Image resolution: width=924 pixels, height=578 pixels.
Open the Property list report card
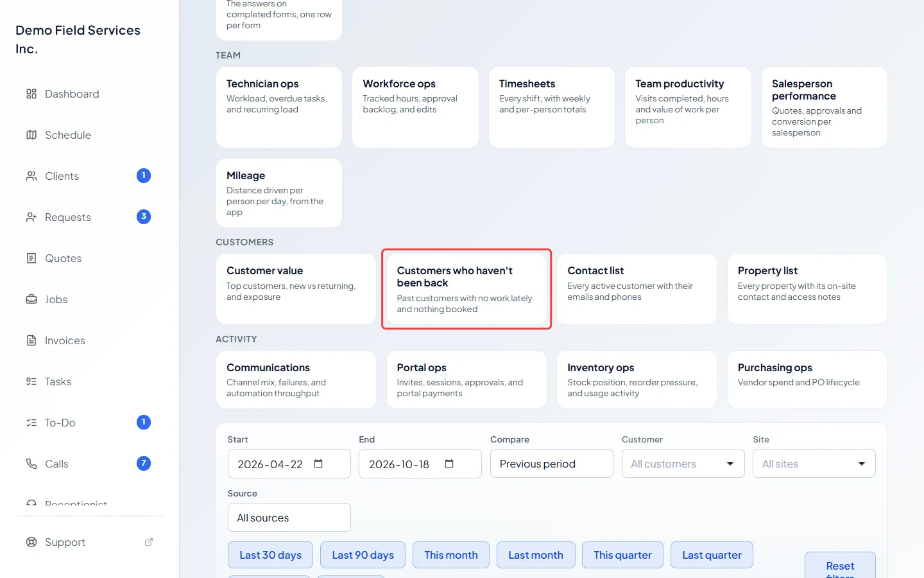(807, 289)
